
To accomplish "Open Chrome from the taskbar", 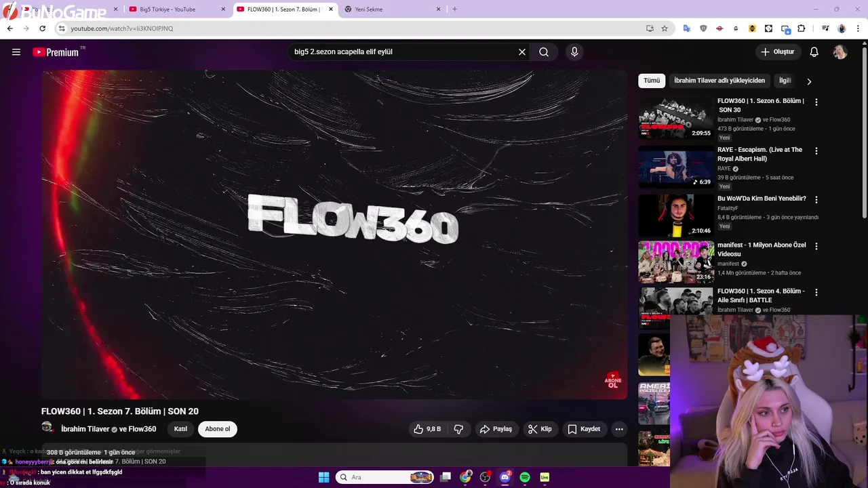I will tap(465, 477).
